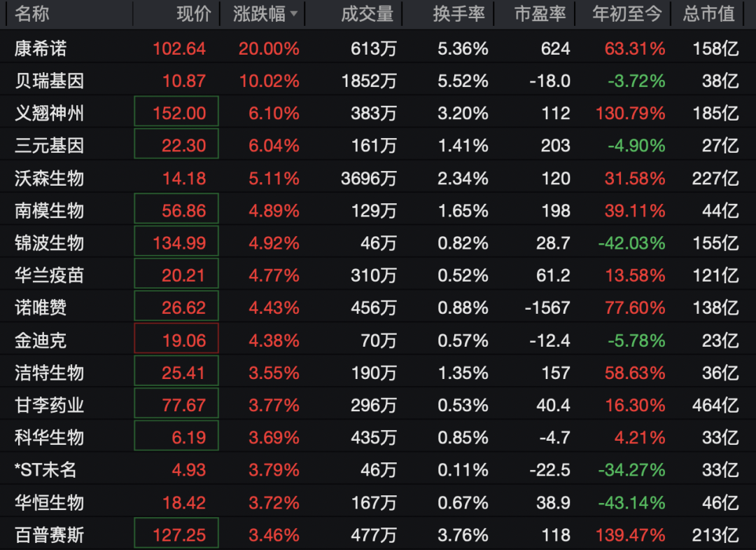Viewport: 756px width, 550px height.
Task: Select the boxed price 77.67
Action: [x=176, y=403]
